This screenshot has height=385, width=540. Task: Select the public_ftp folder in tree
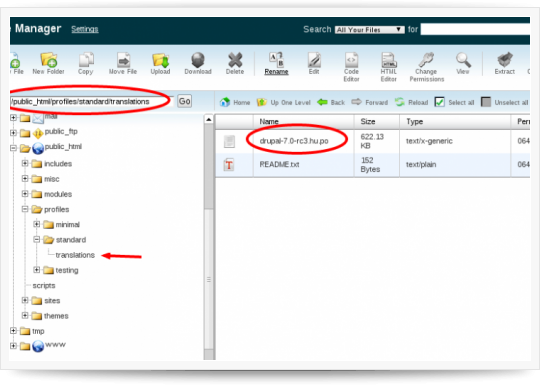coord(61,132)
